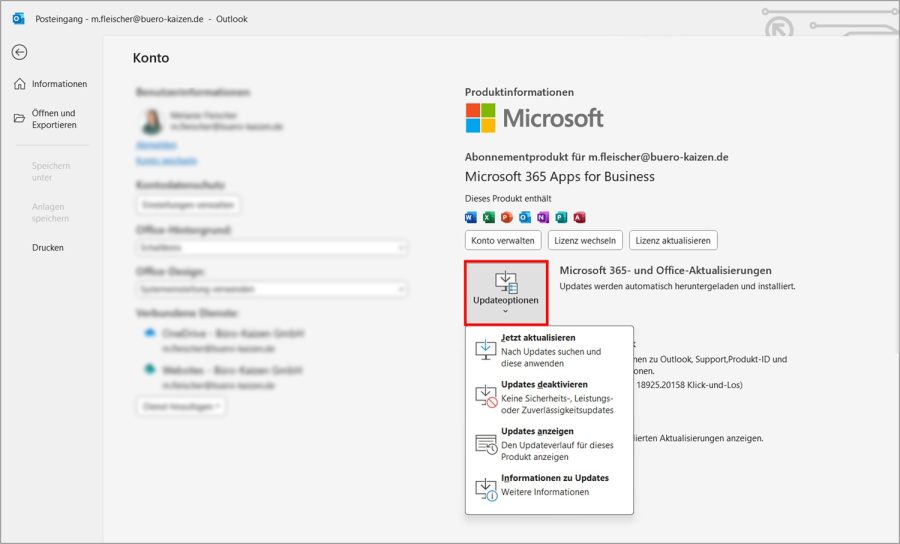Select Informationen zu Updates menu entry

coord(549,485)
